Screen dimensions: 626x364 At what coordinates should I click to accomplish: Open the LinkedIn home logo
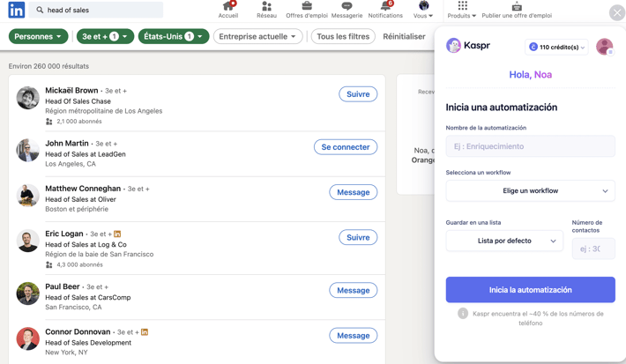(17, 10)
